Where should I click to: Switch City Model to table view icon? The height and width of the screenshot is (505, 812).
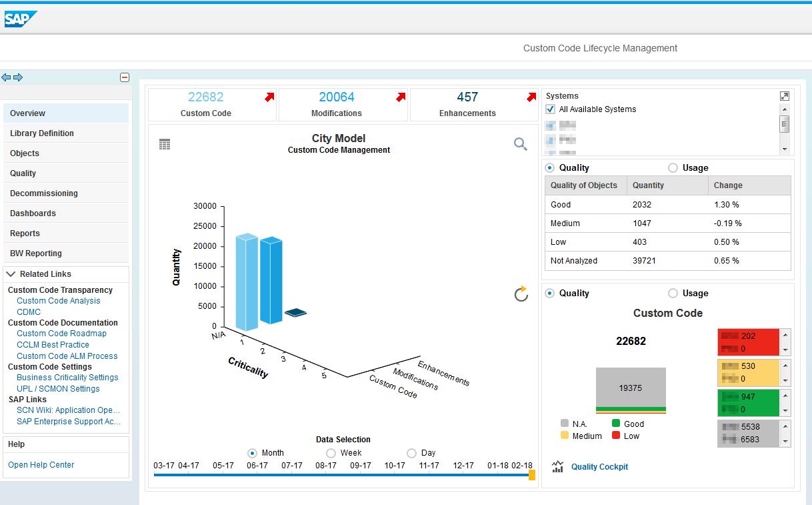coord(165,144)
